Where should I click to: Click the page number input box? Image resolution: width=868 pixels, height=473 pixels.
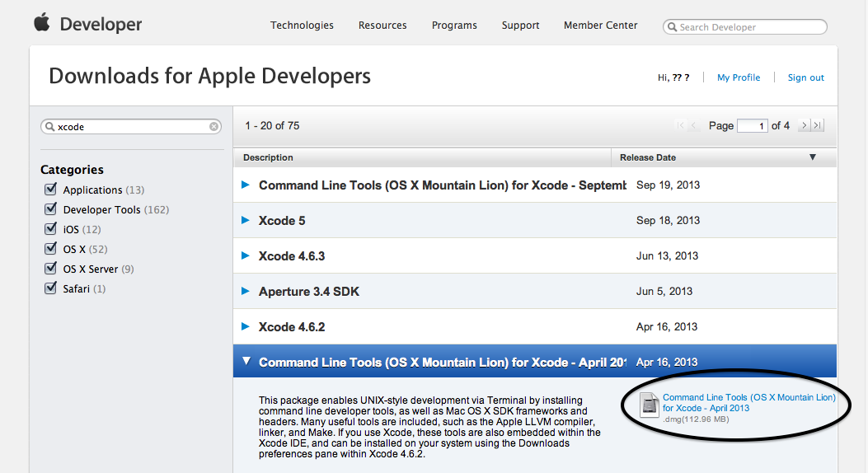point(753,125)
